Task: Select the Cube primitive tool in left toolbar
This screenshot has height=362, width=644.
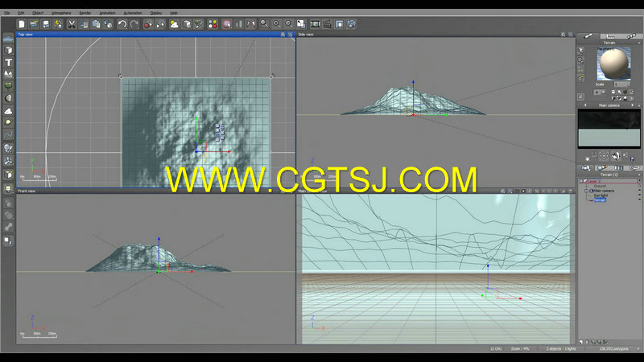Action: (8, 50)
